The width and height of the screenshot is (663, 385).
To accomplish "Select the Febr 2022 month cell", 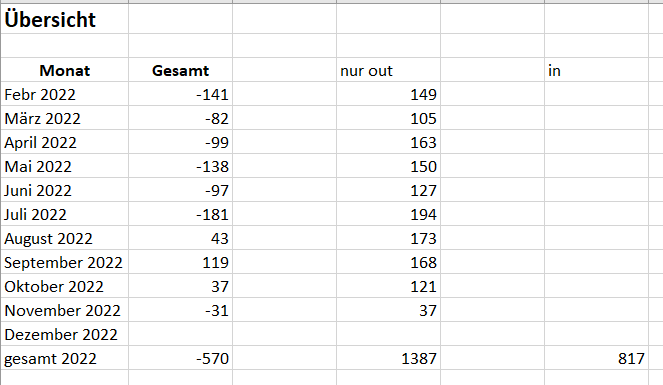I will click(x=65, y=94).
